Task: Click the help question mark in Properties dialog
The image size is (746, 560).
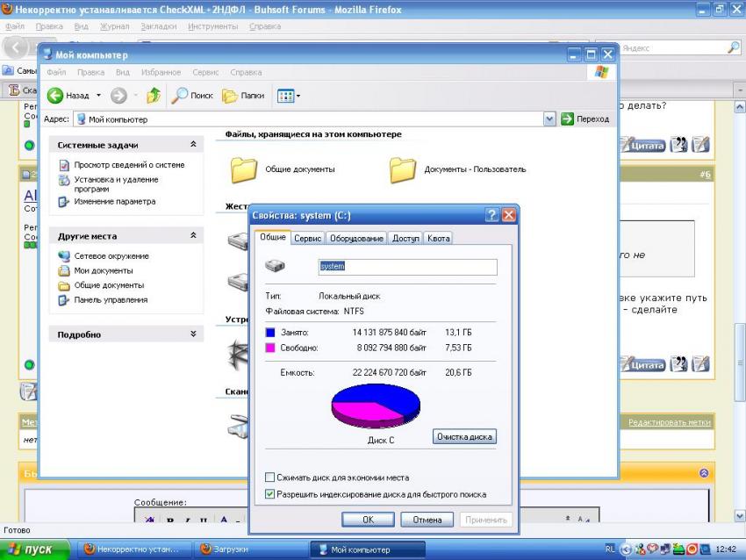Action: click(492, 215)
